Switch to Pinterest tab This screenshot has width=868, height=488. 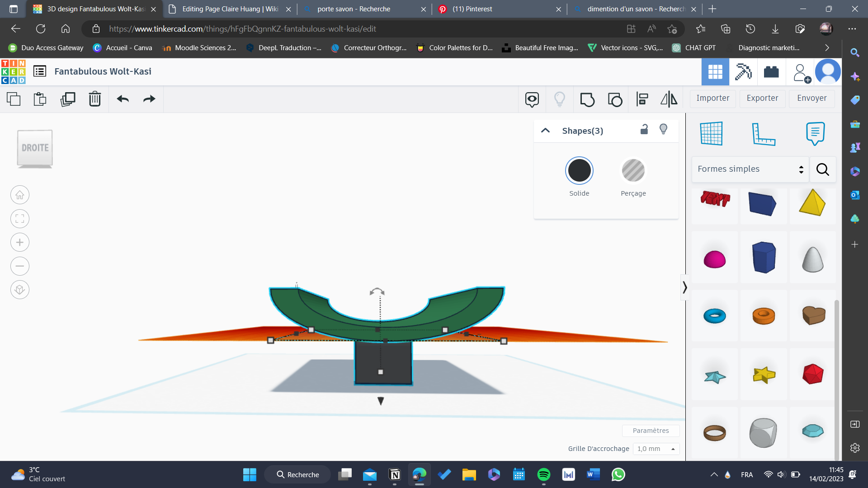coord(500,9)
